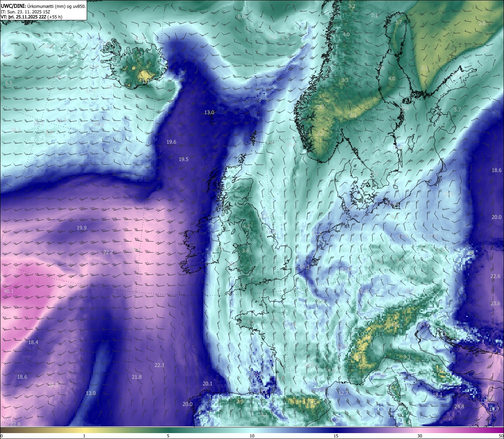
Task: Click the 18.1 value near Italy
Action: pyautogui.click(x=437, y=395)
